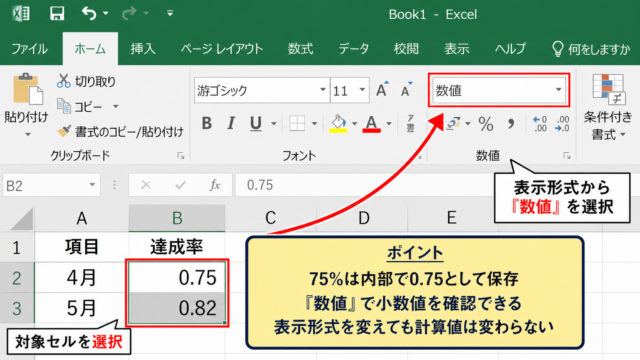Viewport: 640px width, 360px height.
Task: Open the ファイル tab
Action: [29, 49]
